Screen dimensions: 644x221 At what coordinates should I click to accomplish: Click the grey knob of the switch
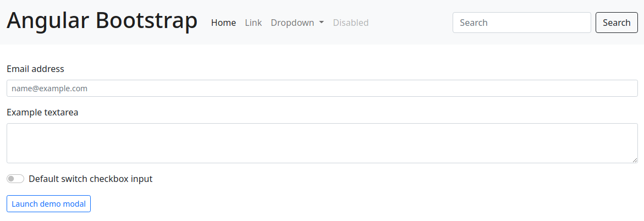point(11,179)
